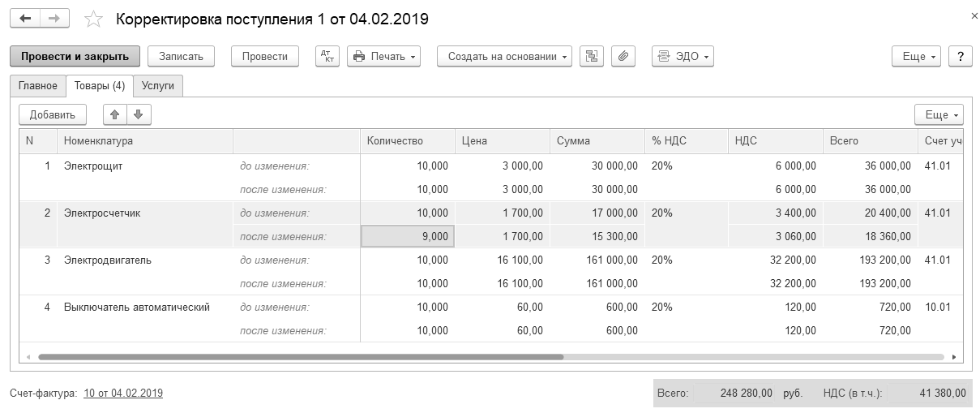
Task: Move row down with arrow button
Action: coord(139,114)
